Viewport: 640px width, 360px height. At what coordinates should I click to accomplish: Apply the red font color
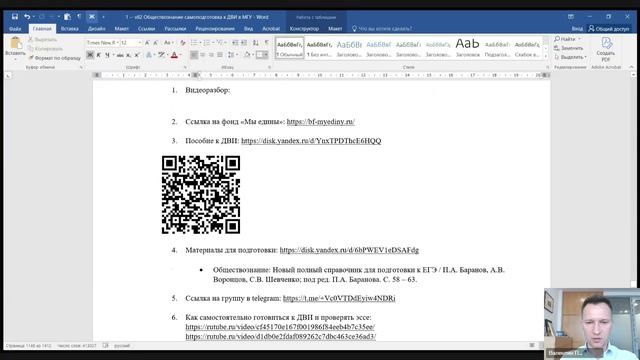tap(174, 55)
